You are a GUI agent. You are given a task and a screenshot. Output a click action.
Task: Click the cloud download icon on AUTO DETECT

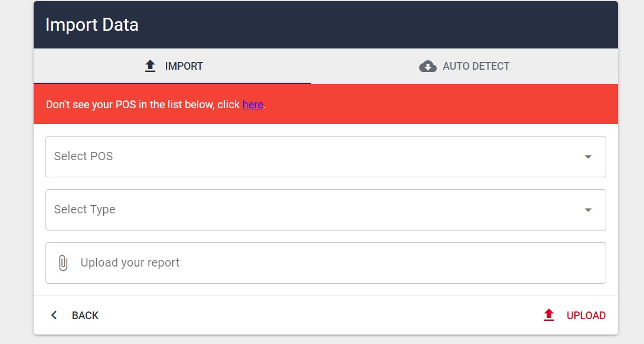[x=427, y=66]
